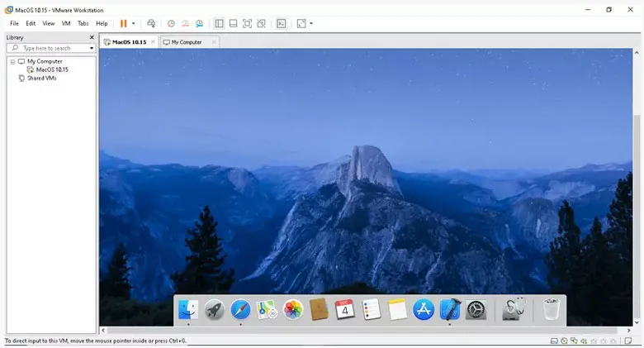Click the library search field

[x=47, y=48]
